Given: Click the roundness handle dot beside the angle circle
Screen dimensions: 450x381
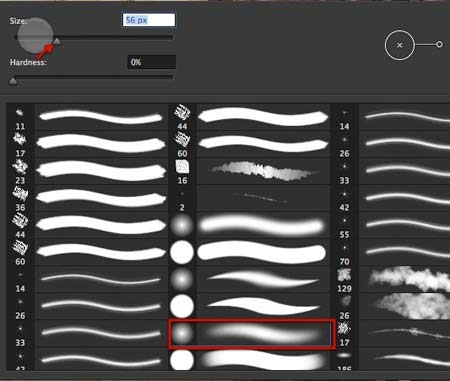Looking at the screenshot, I should (439, 44).
